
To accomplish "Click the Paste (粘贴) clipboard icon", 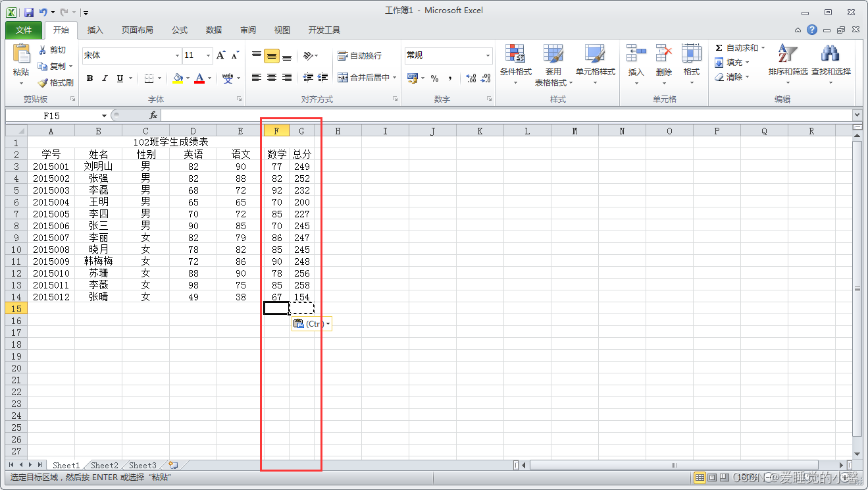I will pos(21,55).
